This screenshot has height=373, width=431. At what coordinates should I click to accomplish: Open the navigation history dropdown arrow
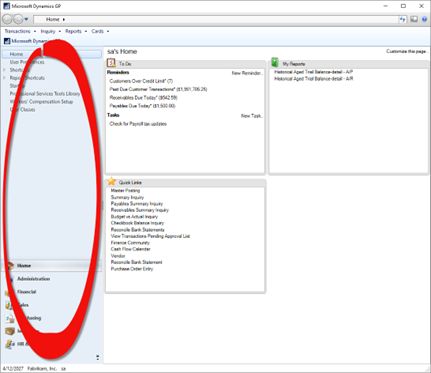pos(26,19)
